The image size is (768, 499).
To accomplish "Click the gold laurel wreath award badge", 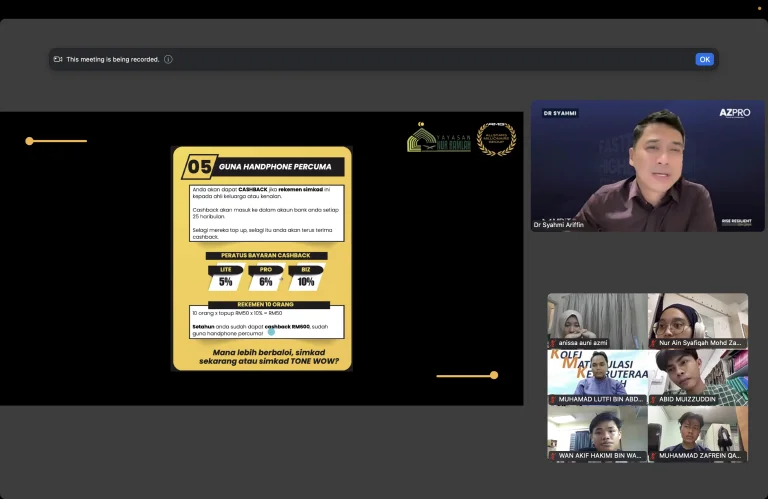I will coord(496,139).
